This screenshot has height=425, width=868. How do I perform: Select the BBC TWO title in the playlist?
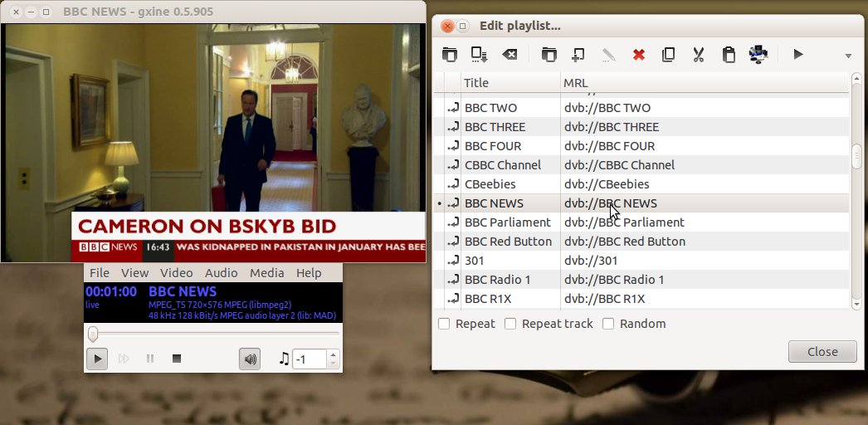pyautogui.click(x=490, y=108)
